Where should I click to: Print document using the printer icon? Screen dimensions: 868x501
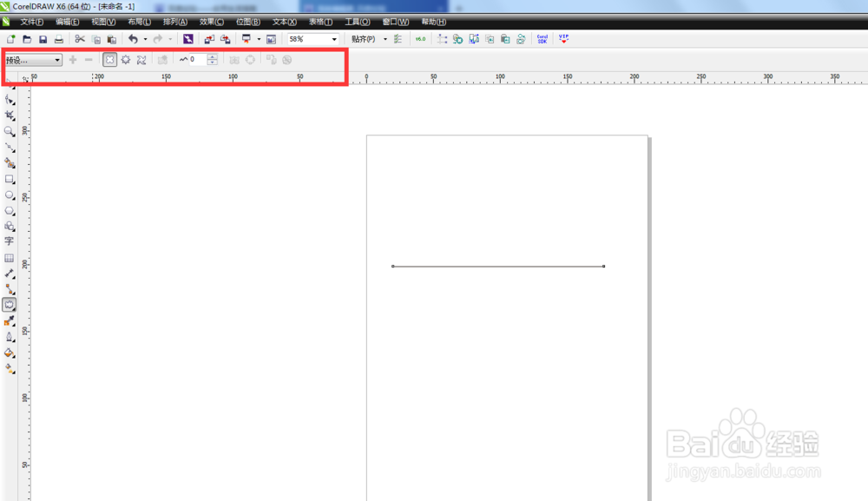tap(59, 39)
